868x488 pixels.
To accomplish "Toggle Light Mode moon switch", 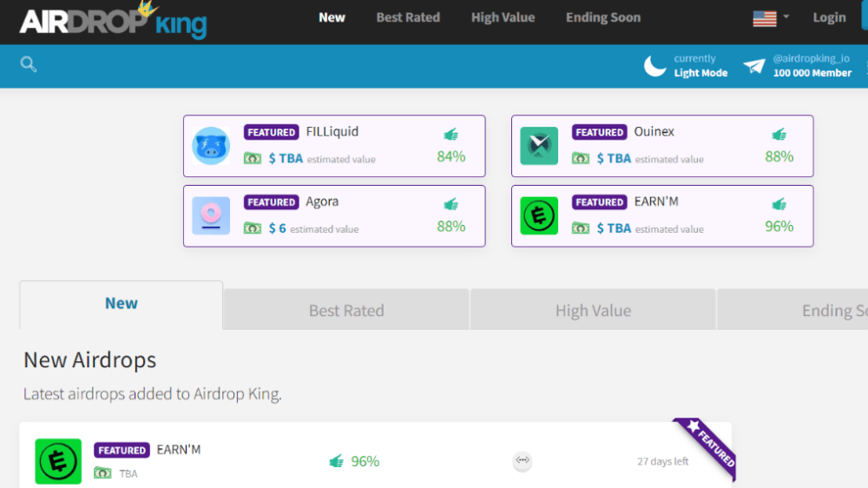I will click(x=655, y=66).
